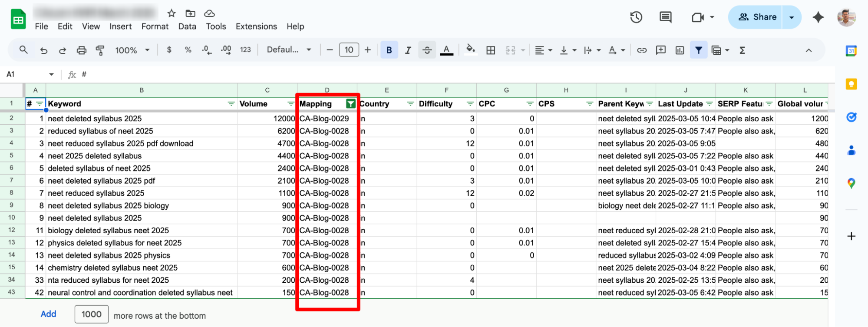Open the Extensions menu
The height and width of the screenshot is (327, 868).
[256, 26]
